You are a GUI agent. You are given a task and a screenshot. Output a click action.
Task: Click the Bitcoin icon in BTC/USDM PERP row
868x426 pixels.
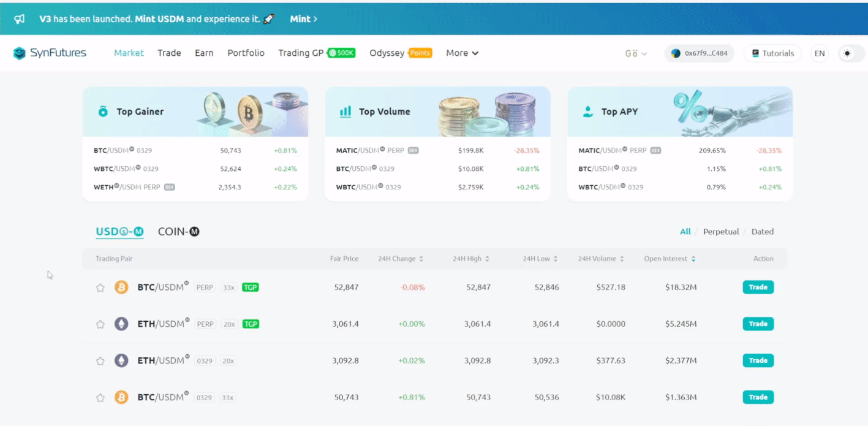click(x=121, y=287)
